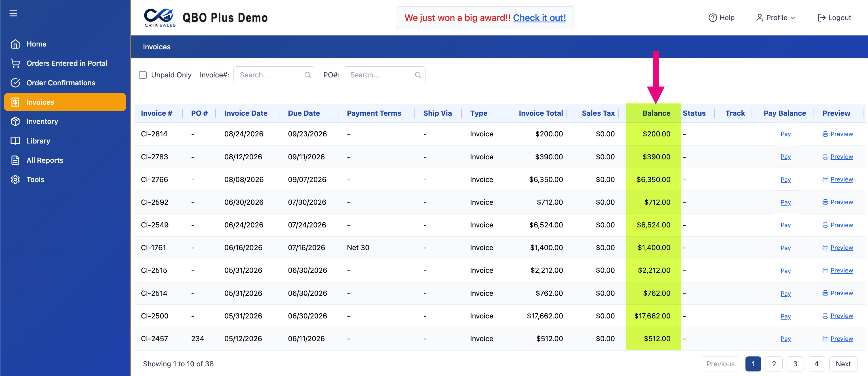Select Invoices in the sidebar
Screen dimensions: 868x376
(x=65, y=102)
